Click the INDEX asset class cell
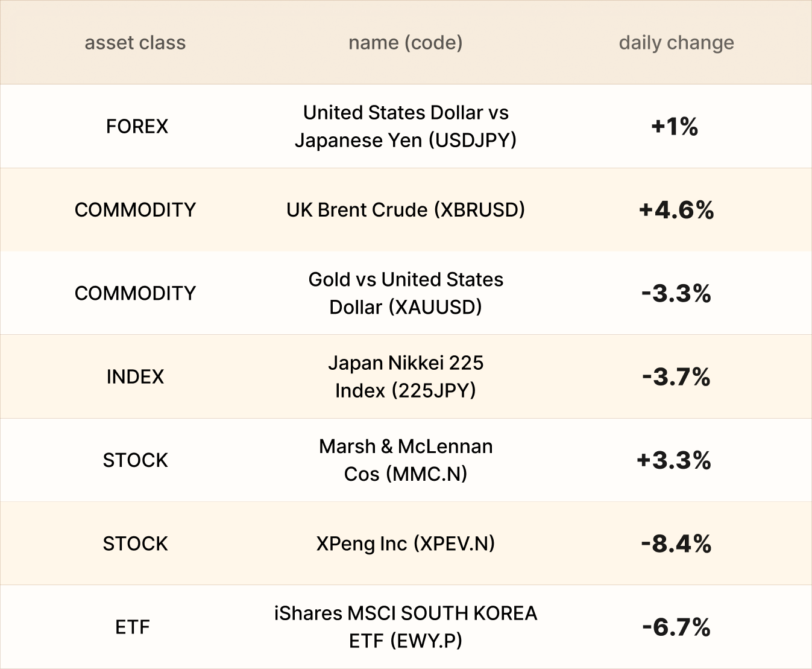This screenshot has height=669, width=812. coord(135,377)
